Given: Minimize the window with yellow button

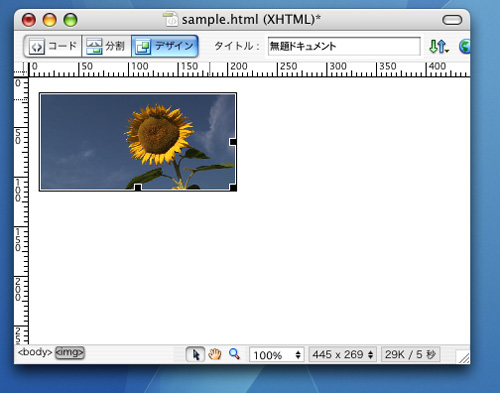Looking at the screenshot, I should click(x=49, y=20).
